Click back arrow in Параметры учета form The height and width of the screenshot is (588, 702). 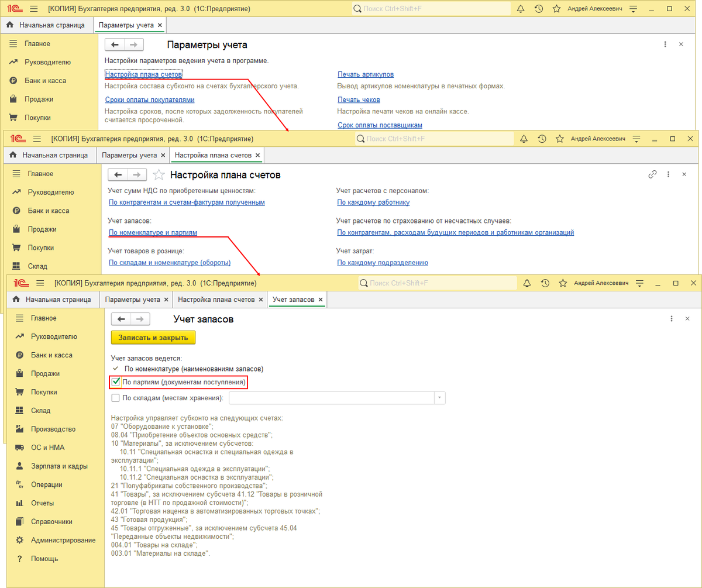tap(115, 44)
